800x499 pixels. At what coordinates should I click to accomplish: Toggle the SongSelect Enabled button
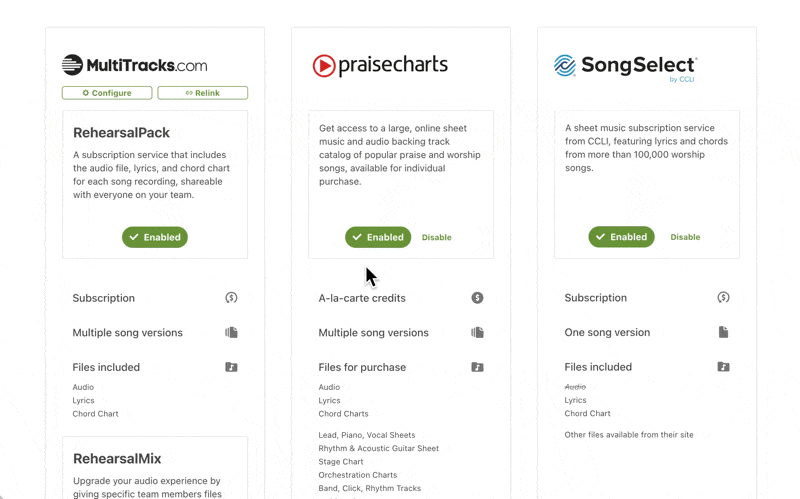621,237
